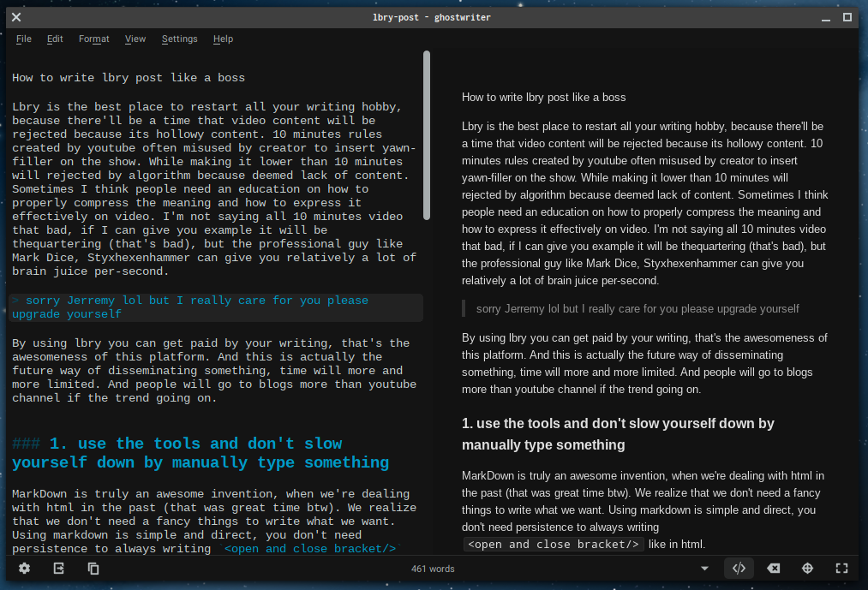Image resolution: width=868 pixels, height=590 pixels.
Task: Click the editor vertical scrollbar handle
Action: [x=426, y=135]
